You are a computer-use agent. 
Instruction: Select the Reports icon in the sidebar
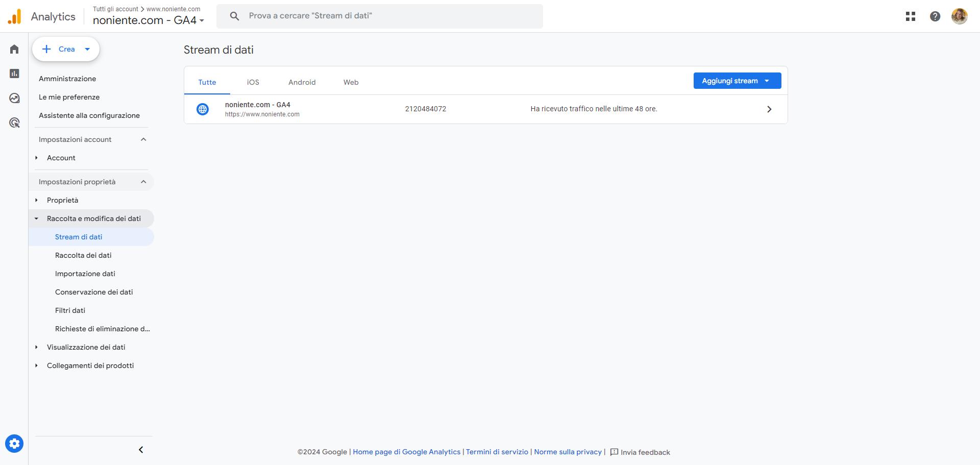(x=14, y=74)
